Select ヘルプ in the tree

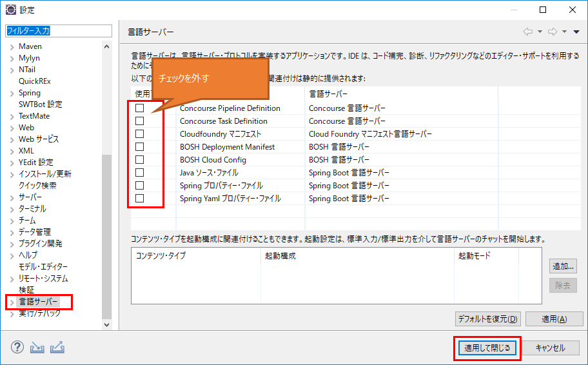point(28,255)
